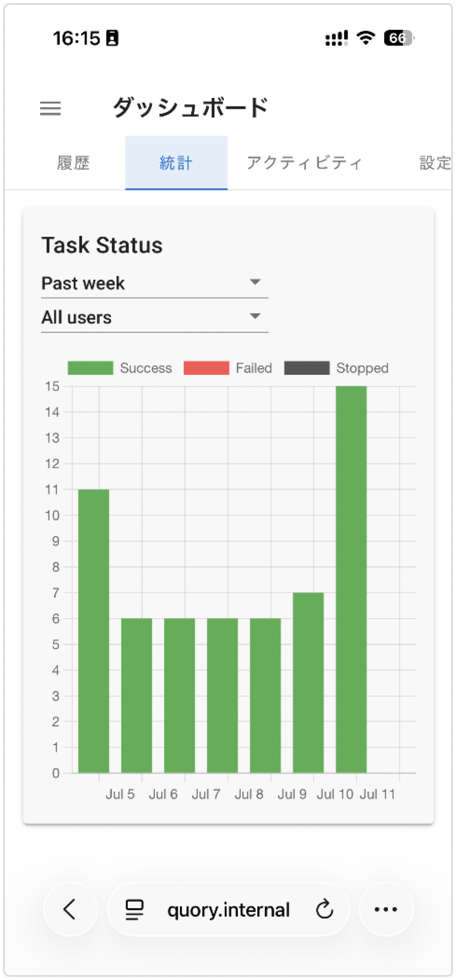The width and height of the screenshot is (456, 980).
Task: Tap the browser back arrow
Action: point(70,909)
